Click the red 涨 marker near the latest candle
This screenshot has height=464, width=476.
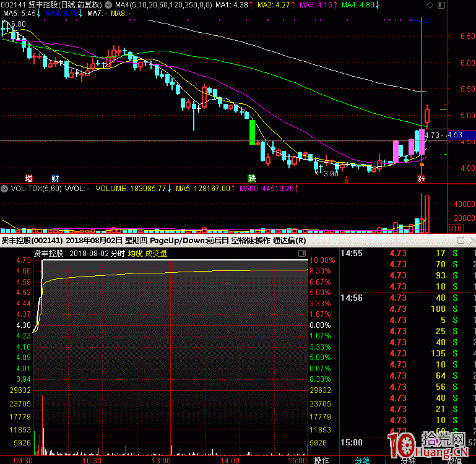tap(420, 178)
